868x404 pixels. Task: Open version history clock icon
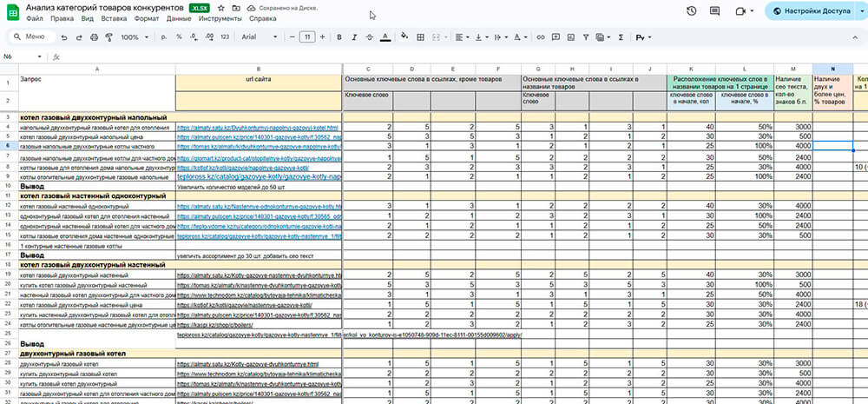(691, 11)
